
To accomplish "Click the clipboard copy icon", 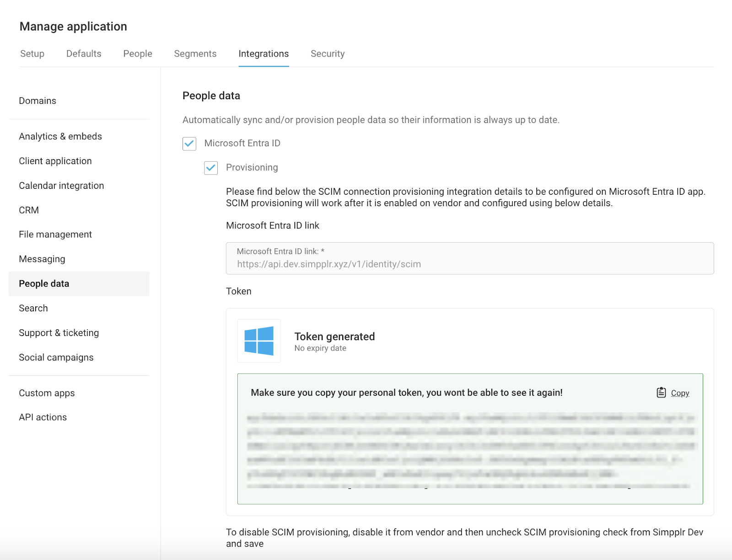I will click(x=661, y=393).
